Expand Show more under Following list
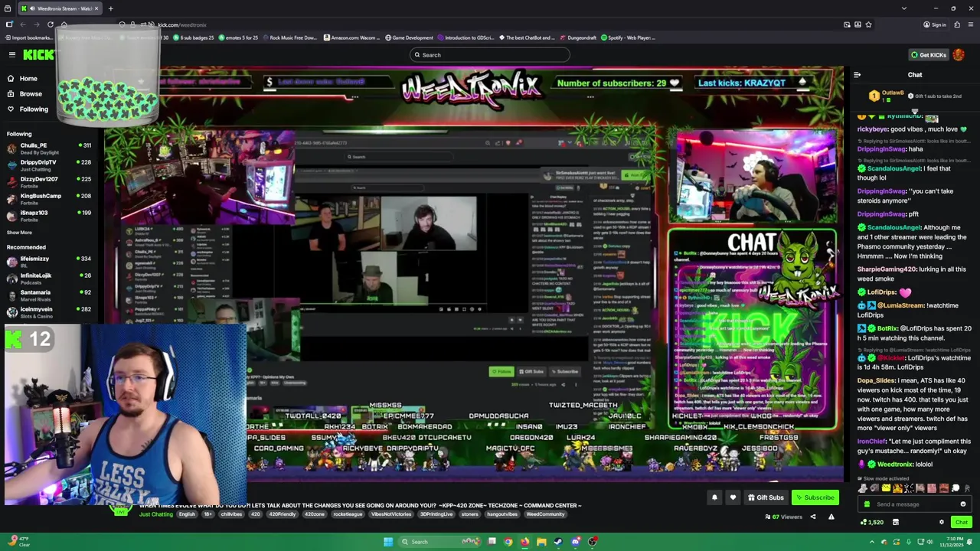Screen dimensions: 980x551 19,233
